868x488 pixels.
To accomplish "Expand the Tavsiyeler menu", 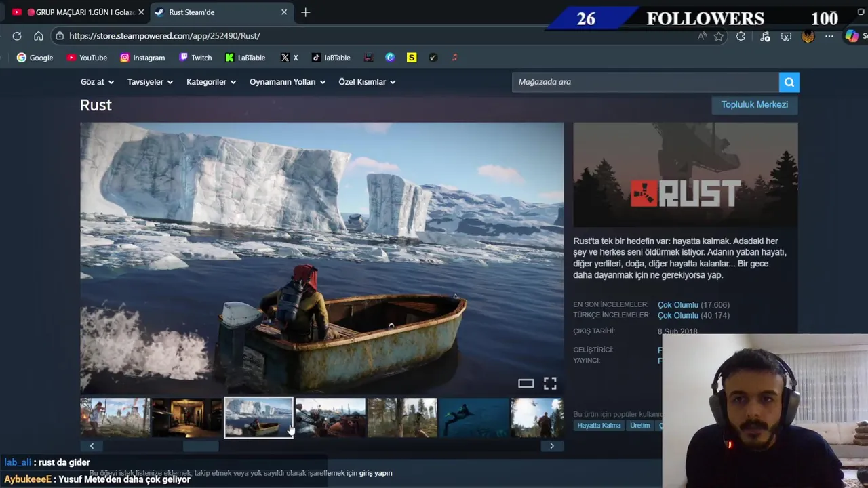I will [150, 82].
